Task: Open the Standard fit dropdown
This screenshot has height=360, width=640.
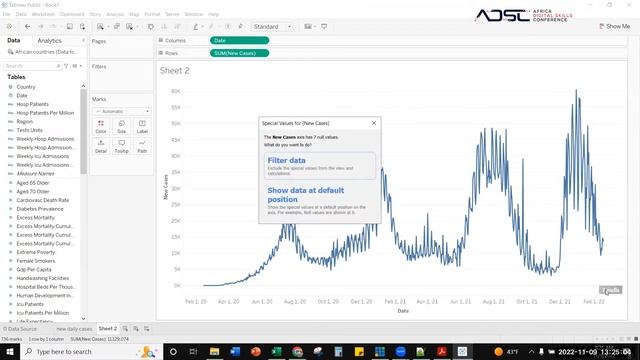Action: 272,27
